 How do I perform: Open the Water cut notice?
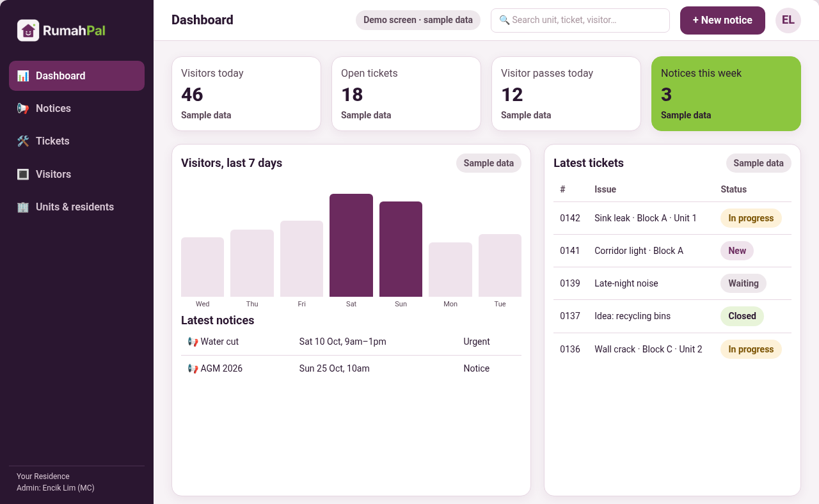[351, 342]
